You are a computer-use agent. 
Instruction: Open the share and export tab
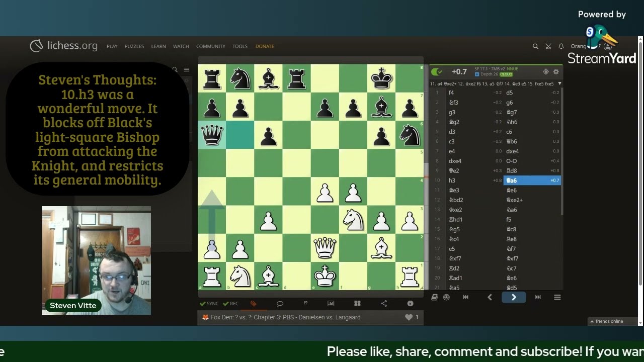click(384, 304)
